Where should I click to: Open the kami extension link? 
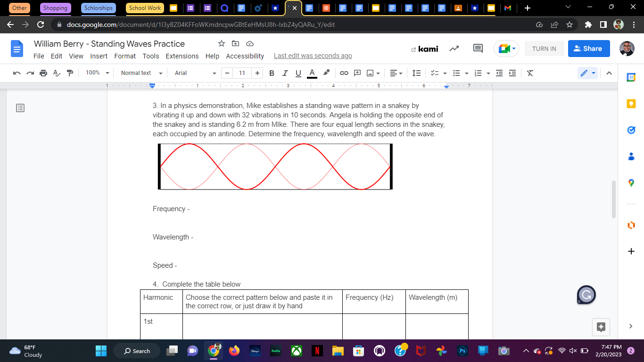[424, 49]
